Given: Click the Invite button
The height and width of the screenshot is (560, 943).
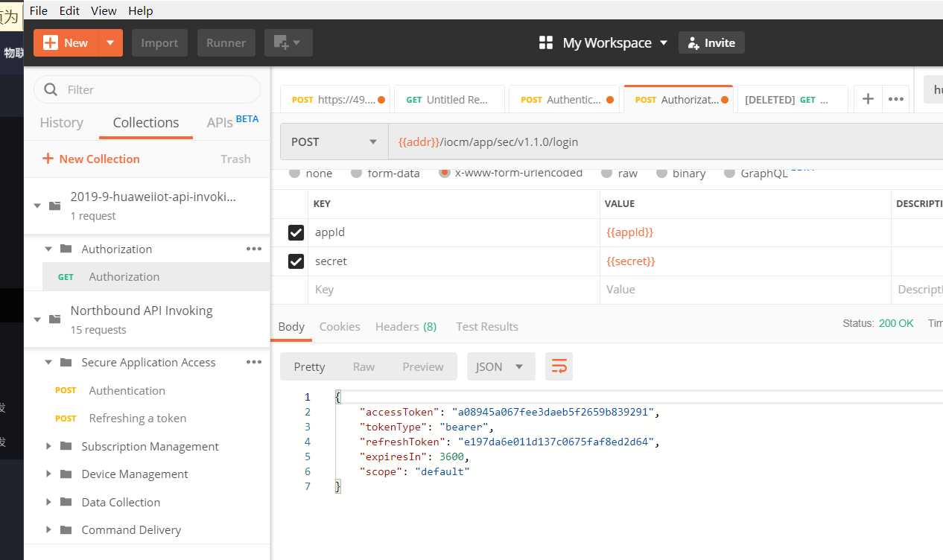Looking at the screenshot, I should [x=711, y=43].
